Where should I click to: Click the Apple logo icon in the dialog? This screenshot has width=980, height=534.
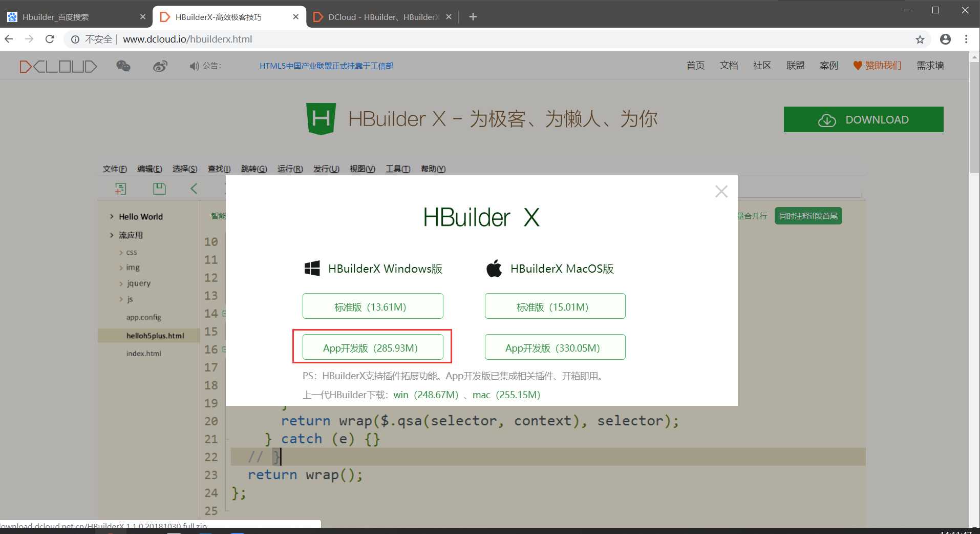(x=494, y=268)
